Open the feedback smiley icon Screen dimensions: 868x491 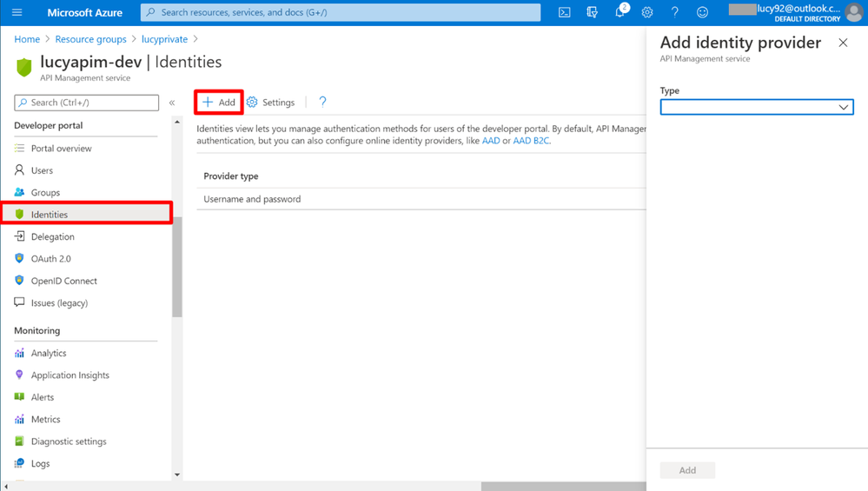pos(702,12)
